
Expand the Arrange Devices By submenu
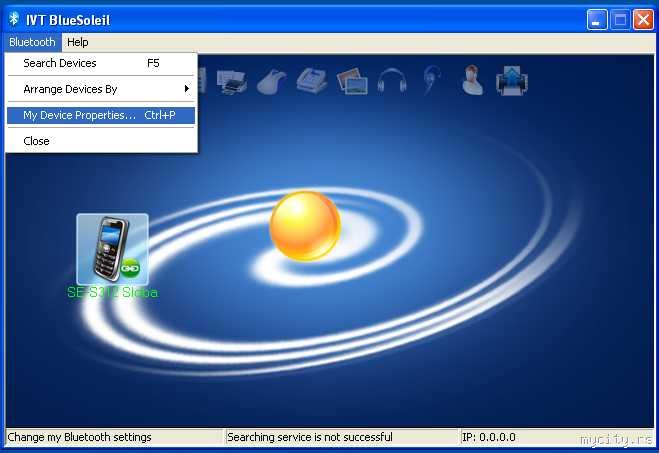pos(101,89)
